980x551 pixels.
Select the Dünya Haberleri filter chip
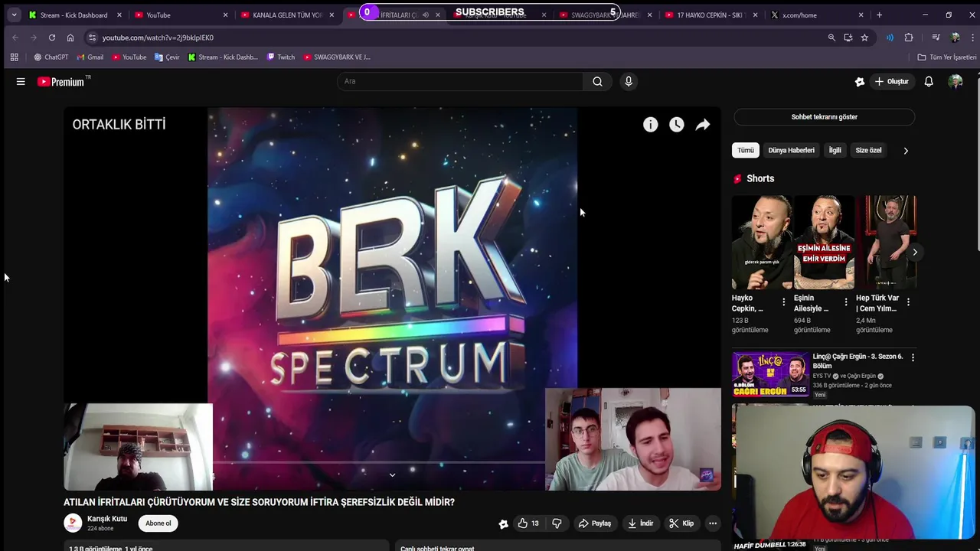791,151
